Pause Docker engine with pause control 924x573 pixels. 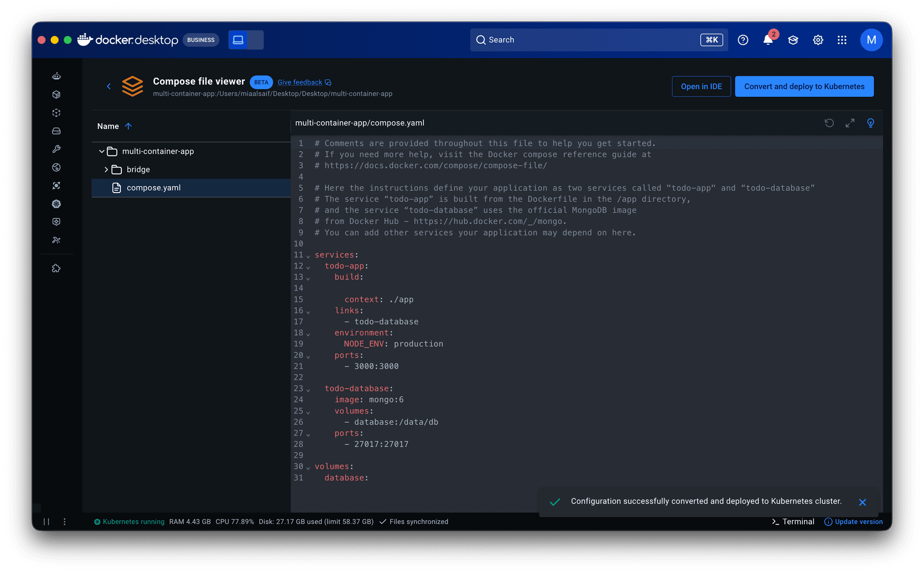point(47,522)
